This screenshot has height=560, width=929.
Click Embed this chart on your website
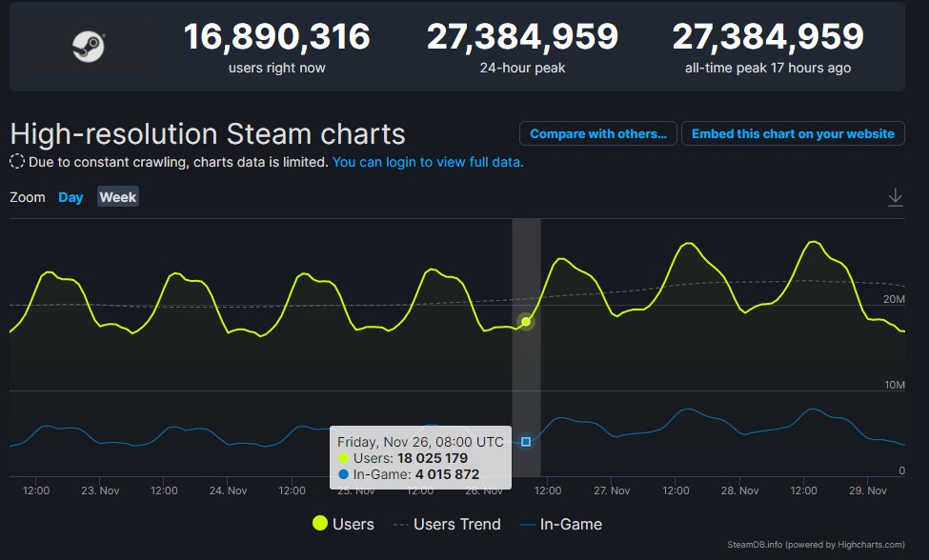click(x=793, y=133)
